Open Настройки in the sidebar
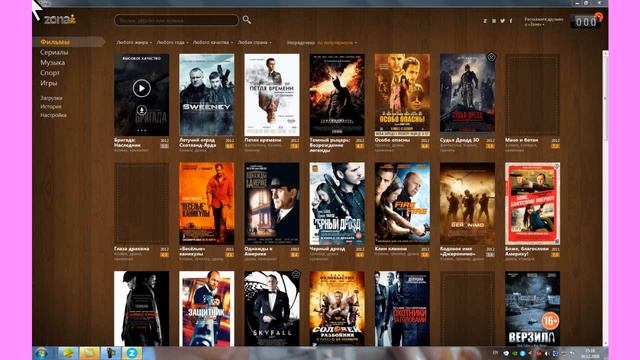The image size is (640, 360). pyautogui.click(x=53, y=115)
